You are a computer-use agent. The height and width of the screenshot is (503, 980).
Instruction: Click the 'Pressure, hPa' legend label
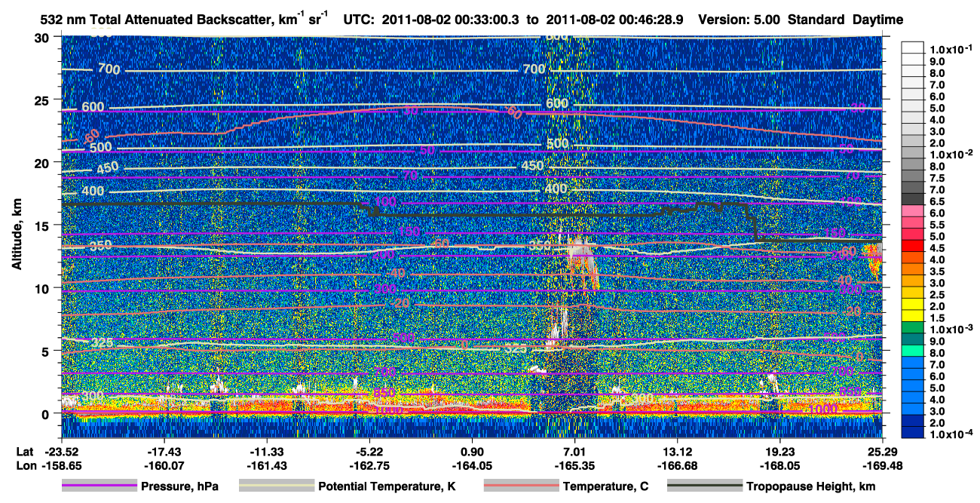coord(180,487)
